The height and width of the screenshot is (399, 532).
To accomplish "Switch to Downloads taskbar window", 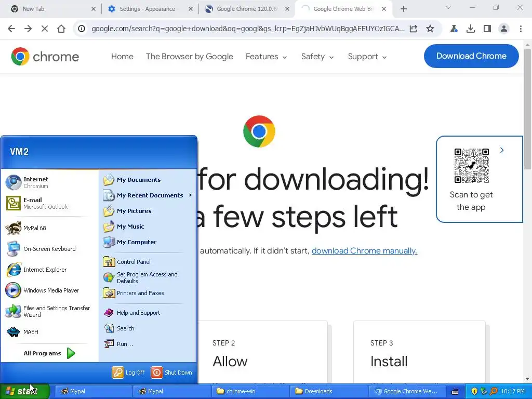I will (x=328, y=391).
